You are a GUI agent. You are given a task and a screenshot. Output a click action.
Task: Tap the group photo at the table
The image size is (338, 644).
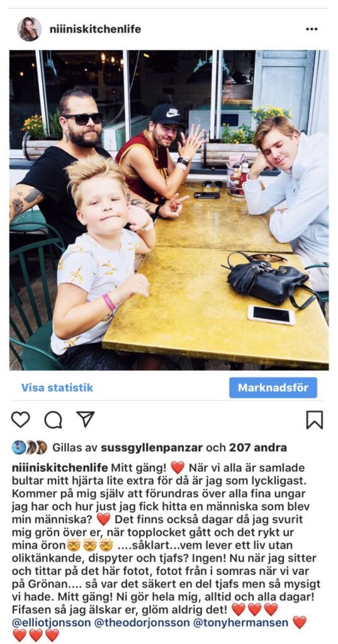169,210
